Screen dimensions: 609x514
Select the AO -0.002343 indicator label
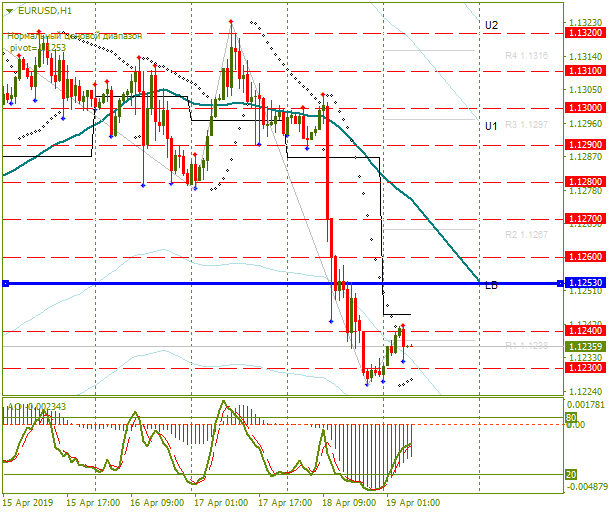[37, 406]
